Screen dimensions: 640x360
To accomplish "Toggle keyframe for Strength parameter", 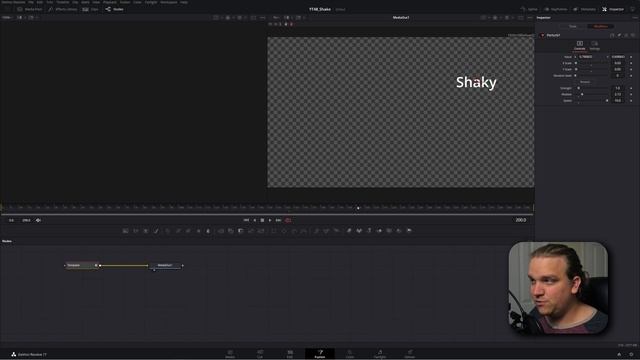I will click(631, 88).
